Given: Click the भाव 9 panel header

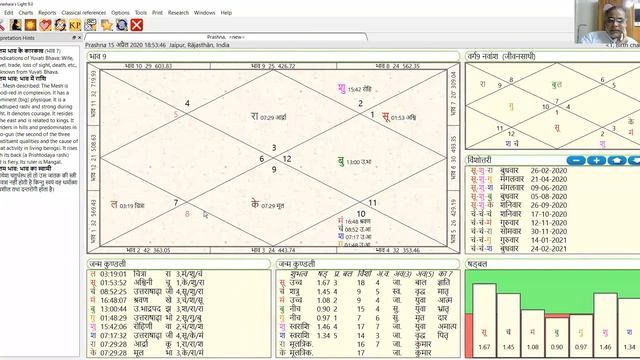Looking at the screenshot, I should (273, 56).
